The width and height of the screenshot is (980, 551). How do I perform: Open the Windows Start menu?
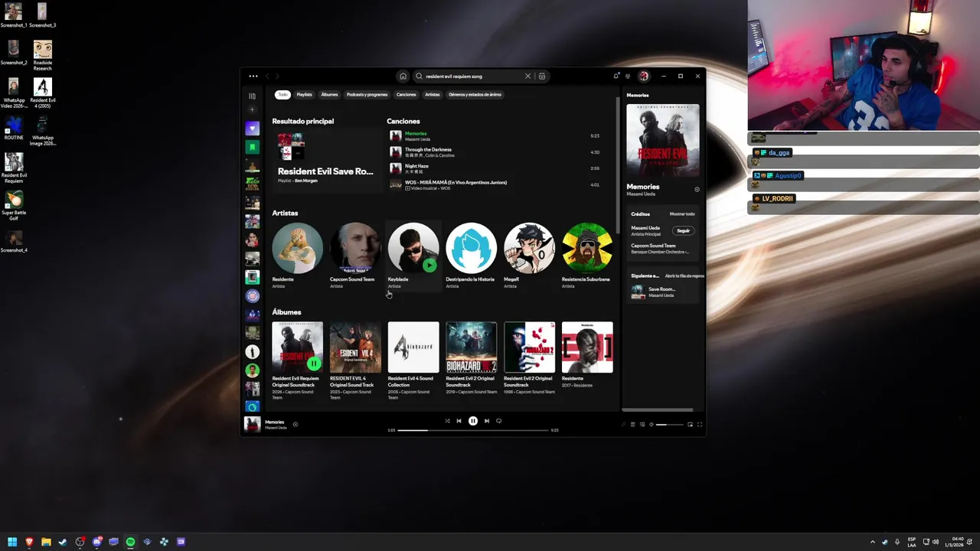pos(12,542)
